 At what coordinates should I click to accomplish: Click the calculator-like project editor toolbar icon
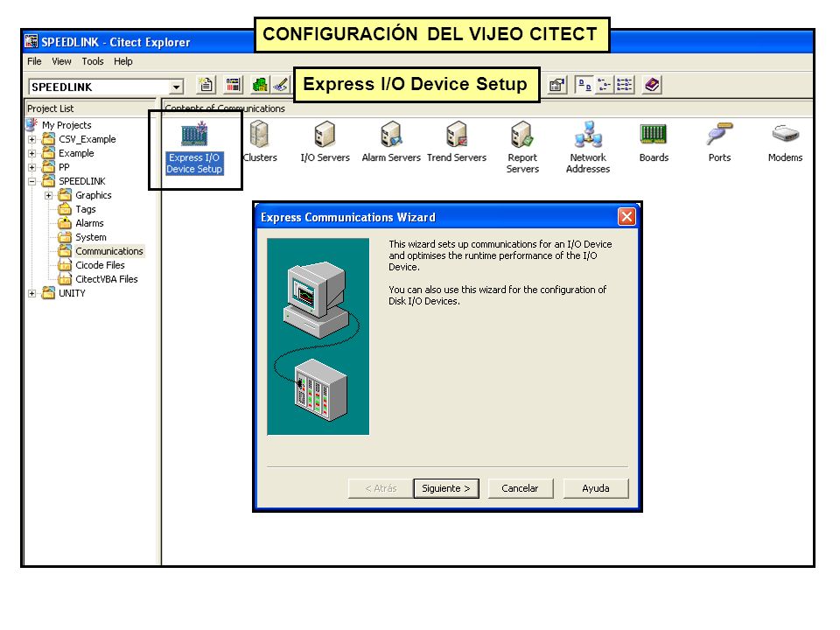(233, 85)
